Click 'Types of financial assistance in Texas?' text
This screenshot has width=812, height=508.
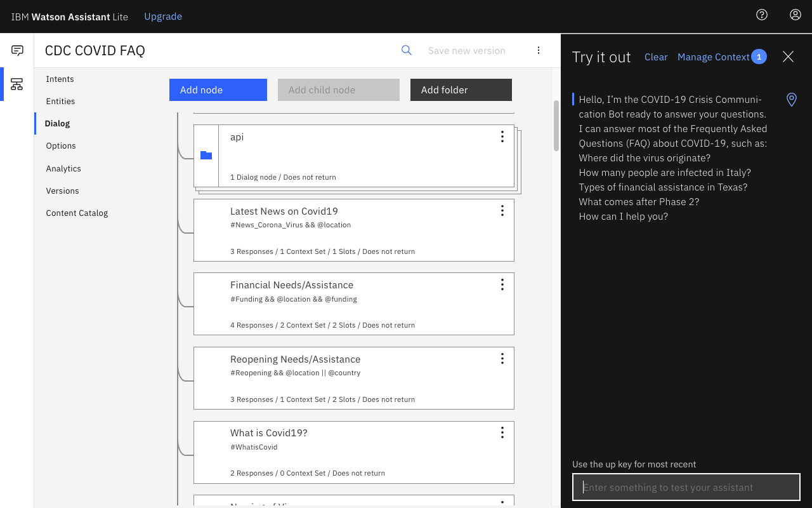(x=663, y=187)
